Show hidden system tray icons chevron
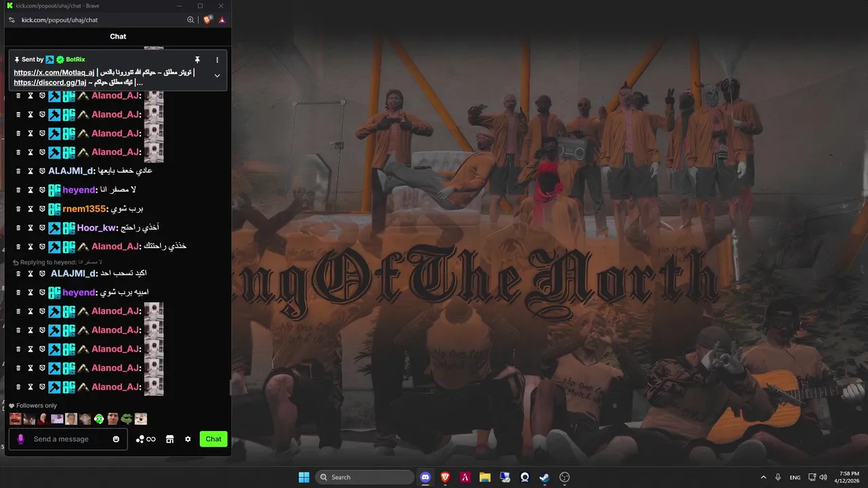This screenshot has width=868, height=488. point(764,477)
